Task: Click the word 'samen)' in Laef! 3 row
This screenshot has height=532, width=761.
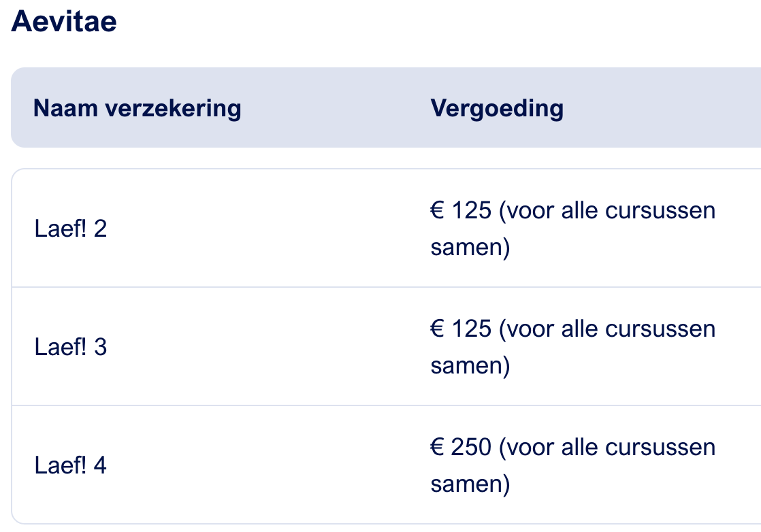Action: pos(470,366)
